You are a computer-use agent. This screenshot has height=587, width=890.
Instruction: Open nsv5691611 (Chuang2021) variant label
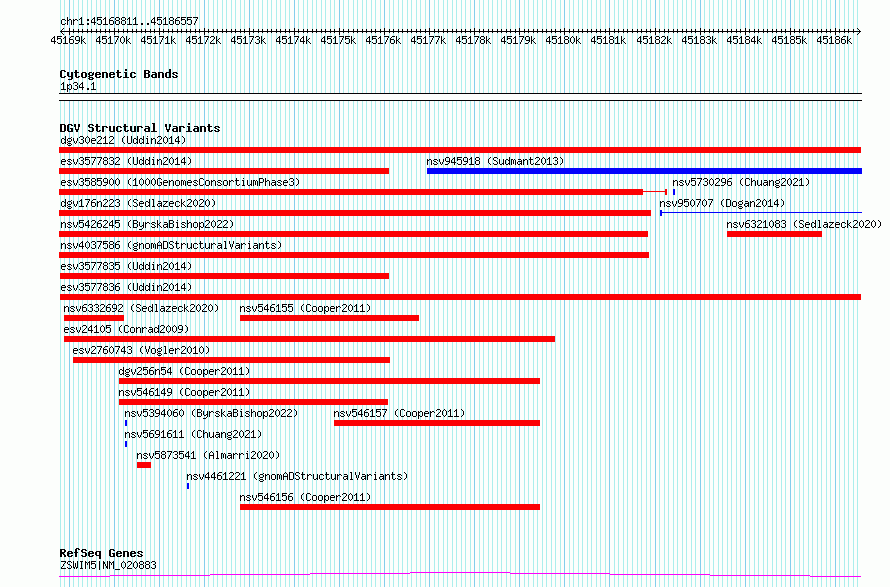(x=194, y=434)
